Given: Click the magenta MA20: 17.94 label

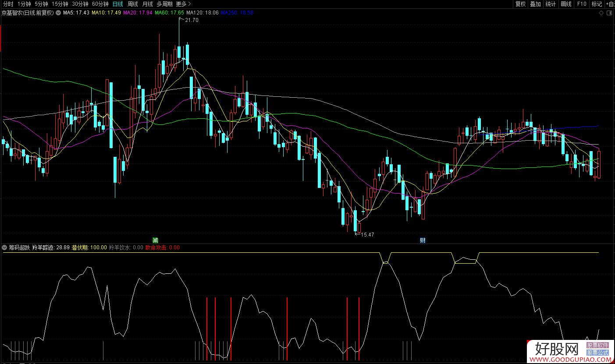Looking at the screenshot, I should 138,13.
